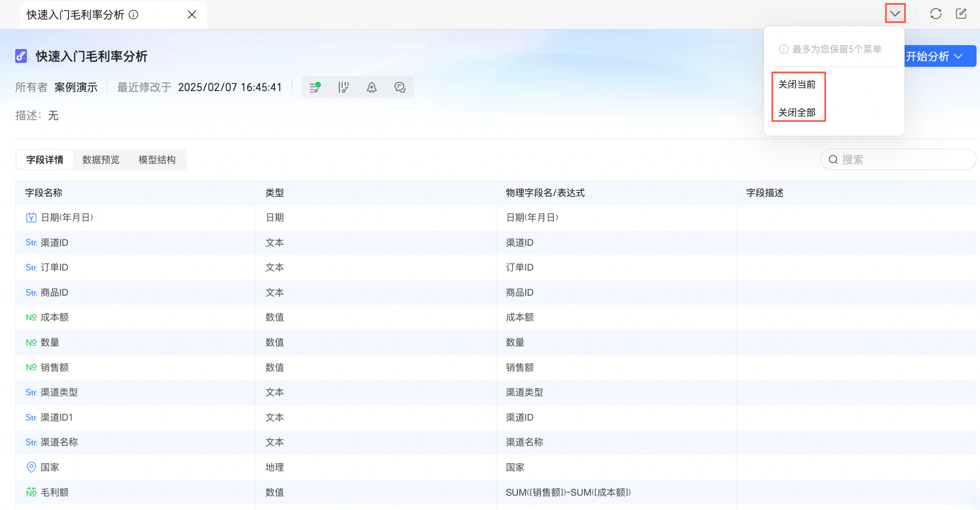Switch to the 数据预览 tab

click(101, 160)
